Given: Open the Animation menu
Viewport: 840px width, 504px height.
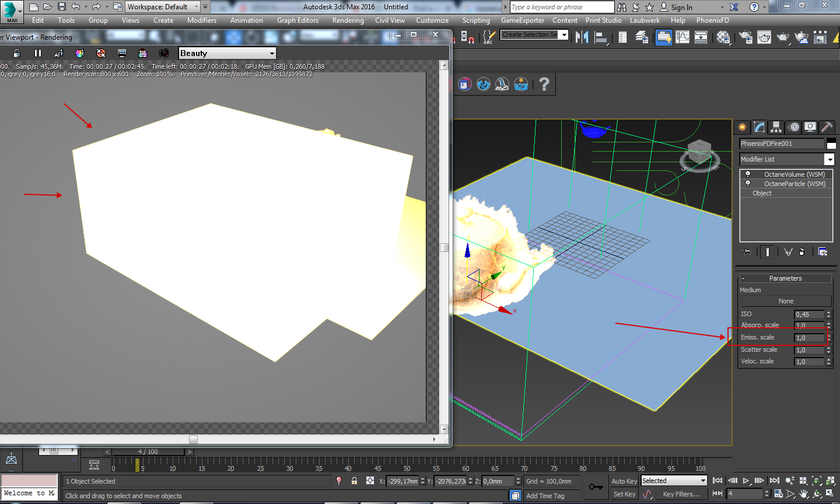Looking at the screenshot, I should (246, 20).
